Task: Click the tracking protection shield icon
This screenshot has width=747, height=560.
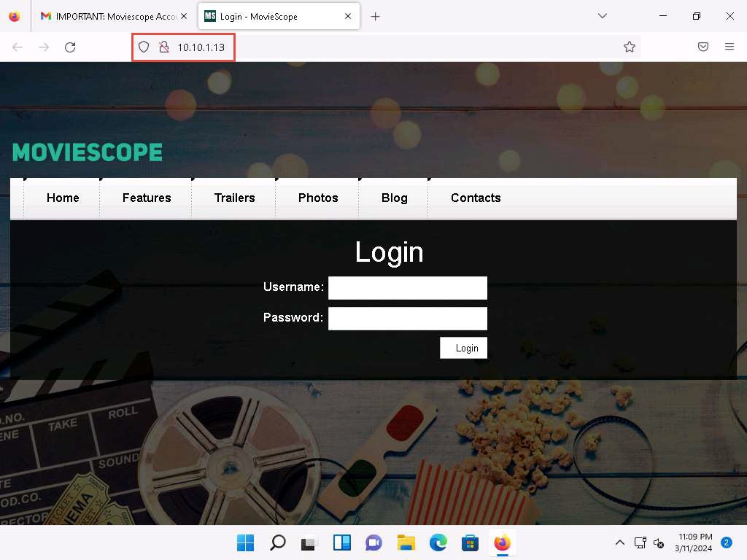Action: [x=144, y=47]
